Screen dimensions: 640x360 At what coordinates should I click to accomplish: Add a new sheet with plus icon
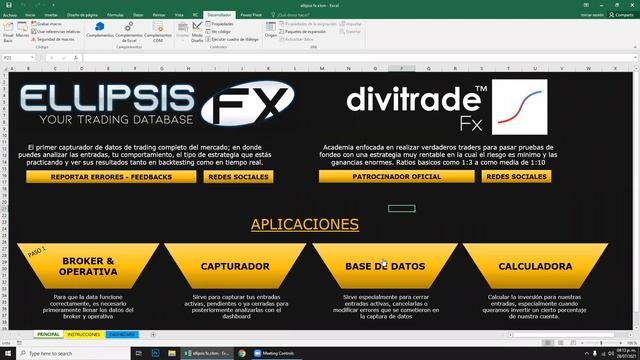(153, 334)
